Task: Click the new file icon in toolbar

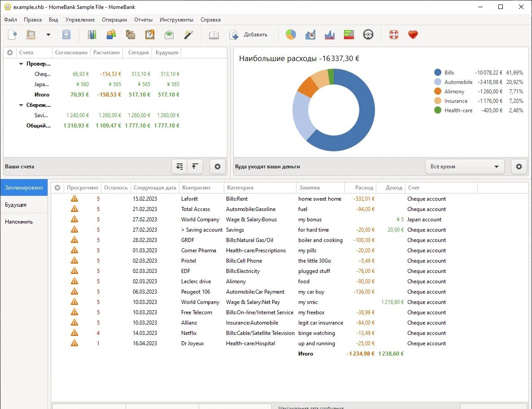Action: [13, 35]
